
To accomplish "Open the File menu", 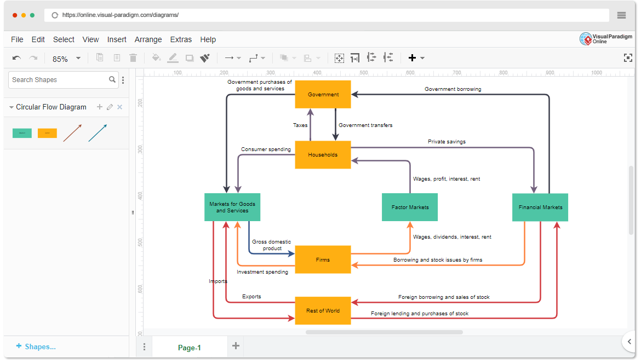I will tap(17, 39).
